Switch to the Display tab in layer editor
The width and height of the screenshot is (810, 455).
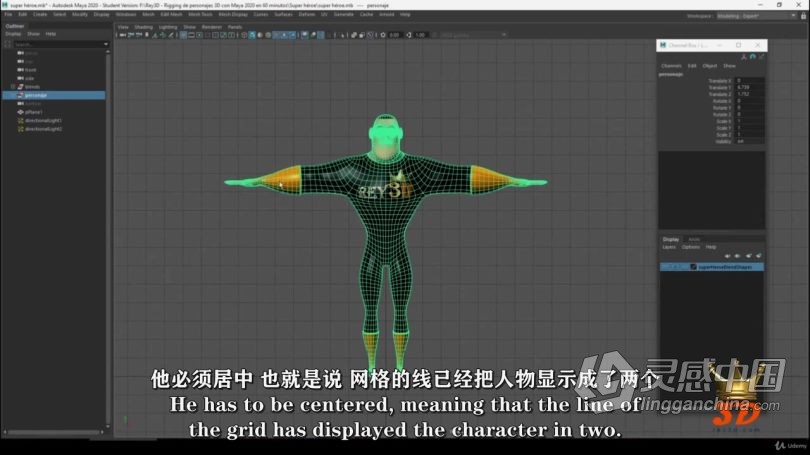671,240
